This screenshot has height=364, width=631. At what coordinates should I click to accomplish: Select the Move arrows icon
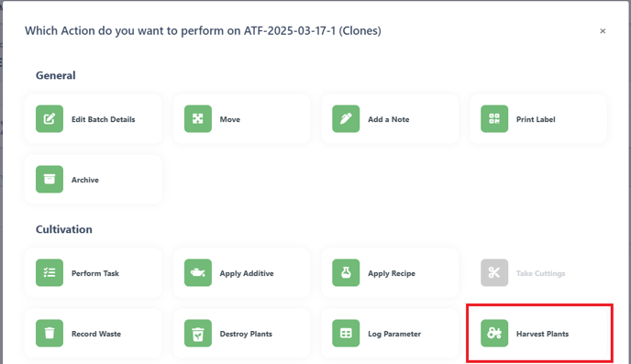198,118
